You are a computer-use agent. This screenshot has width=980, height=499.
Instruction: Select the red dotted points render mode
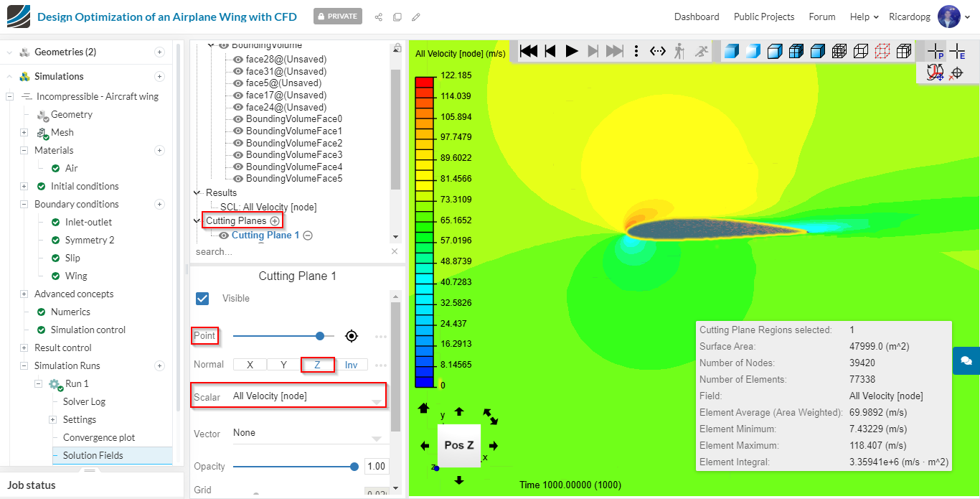tap(882, 51)
